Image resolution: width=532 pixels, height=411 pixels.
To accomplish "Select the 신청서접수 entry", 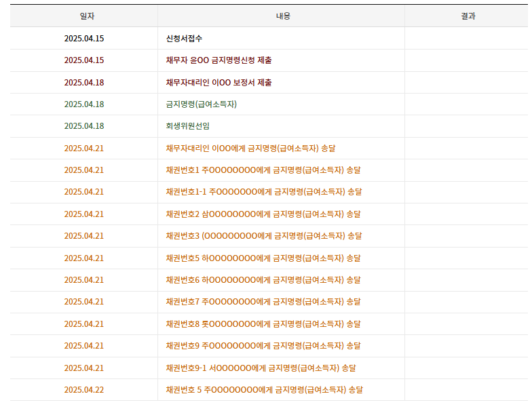I will click(184, 38).
